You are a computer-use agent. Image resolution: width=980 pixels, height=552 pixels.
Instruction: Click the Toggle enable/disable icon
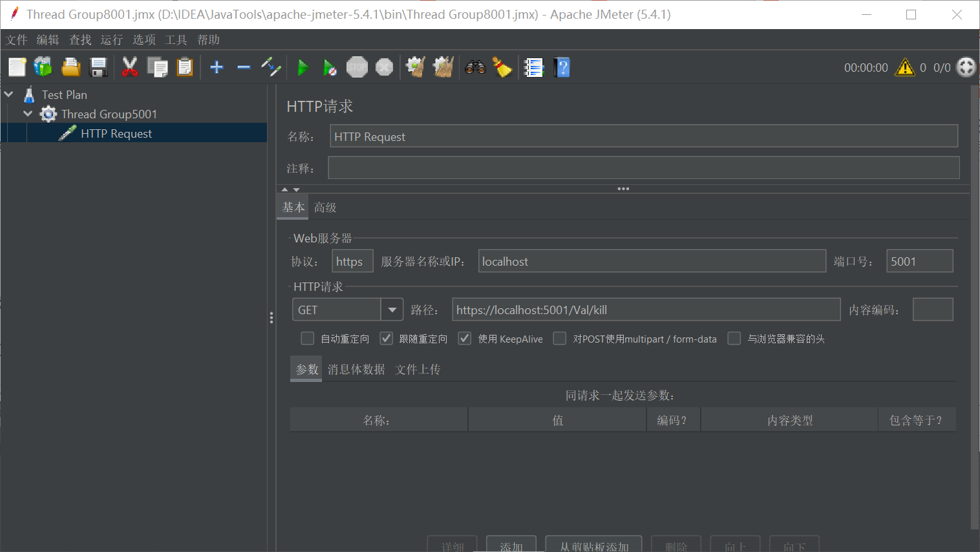(x=271, y=67)
